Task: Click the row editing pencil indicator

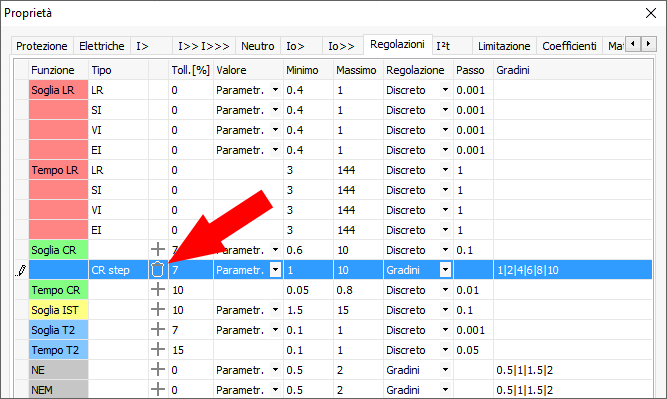Action: click(x=21, y=270)
